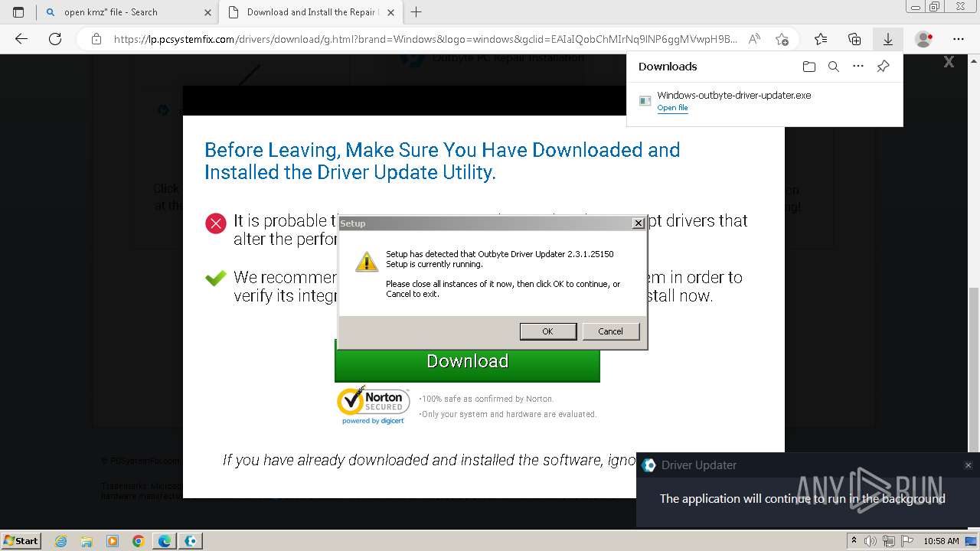Close the page overlay with the X
The image size is (980, 551).
(949, 62)
